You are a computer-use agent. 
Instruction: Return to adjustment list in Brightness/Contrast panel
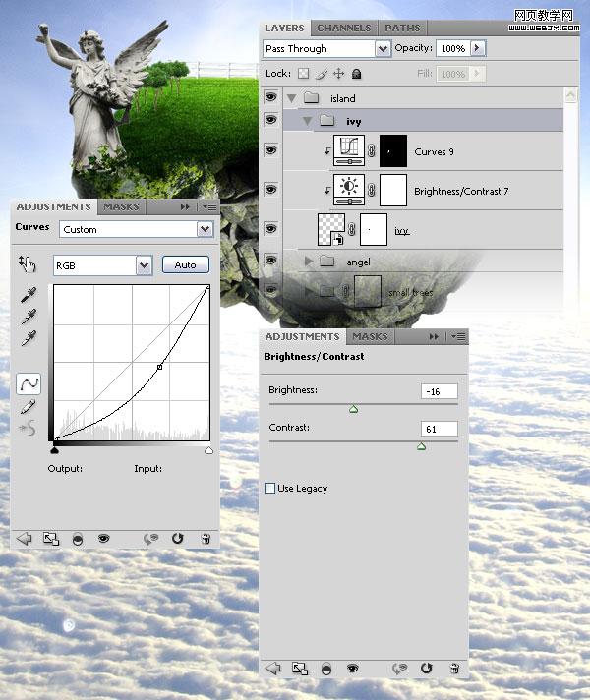[273, 669]
